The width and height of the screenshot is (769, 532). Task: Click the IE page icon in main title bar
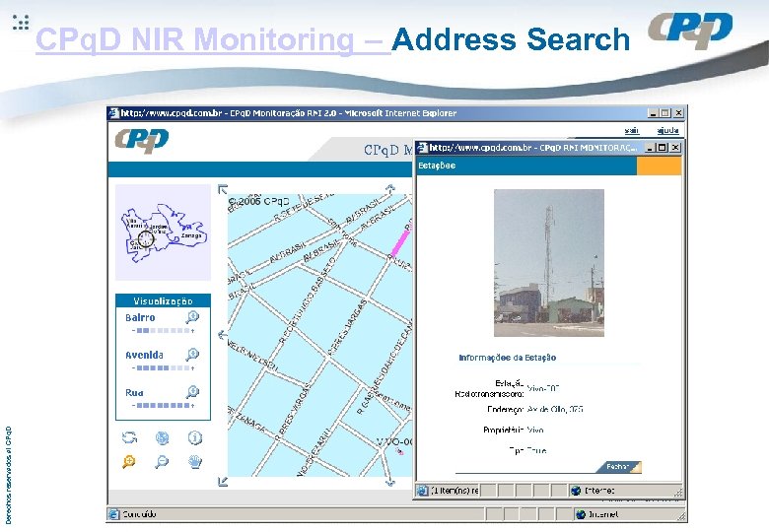113,113
